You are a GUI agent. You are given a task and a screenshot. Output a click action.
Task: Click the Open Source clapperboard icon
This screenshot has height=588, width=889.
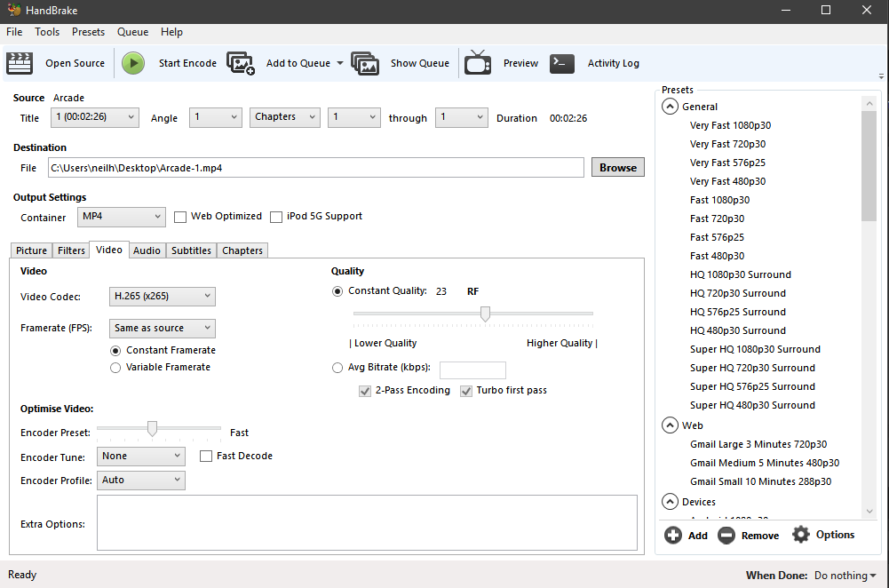[20, 63]
